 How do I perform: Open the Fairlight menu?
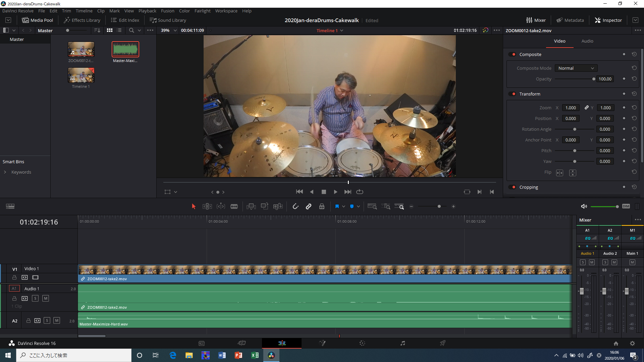tap(202, 11)
